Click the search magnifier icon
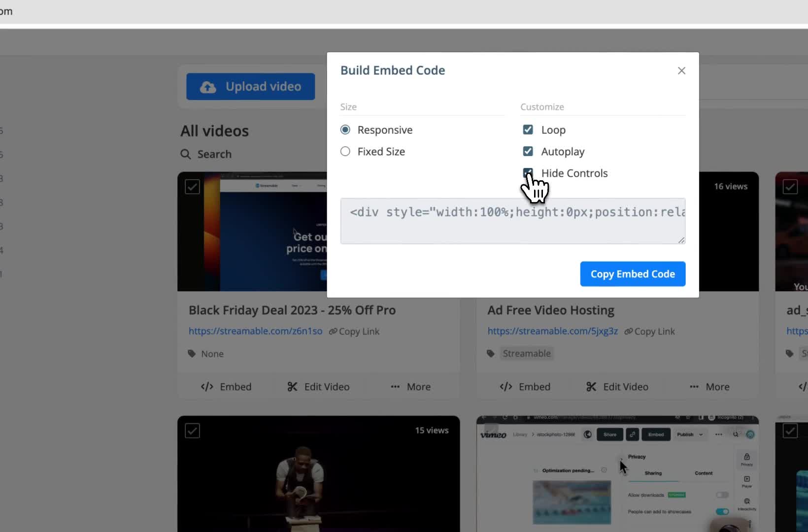Image resolution: width=808 pixels, height=532 pixels. [x=186, y=154]
